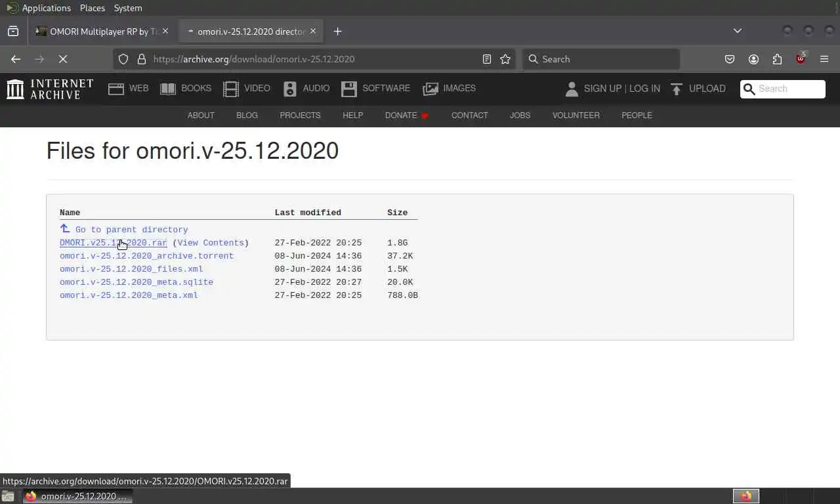This screenshot has width=840, height=504.
Task: Open the VOLUNTEER menu link
Action: point(576,115)
